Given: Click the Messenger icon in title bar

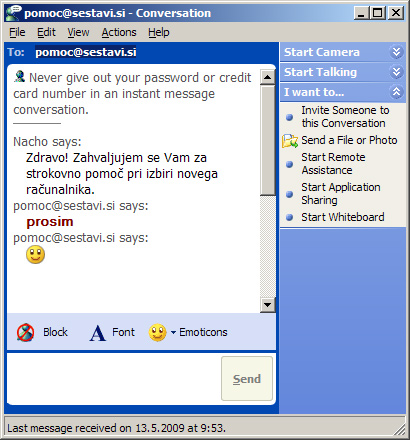Looking at the screenshot, I should point(13,13).
